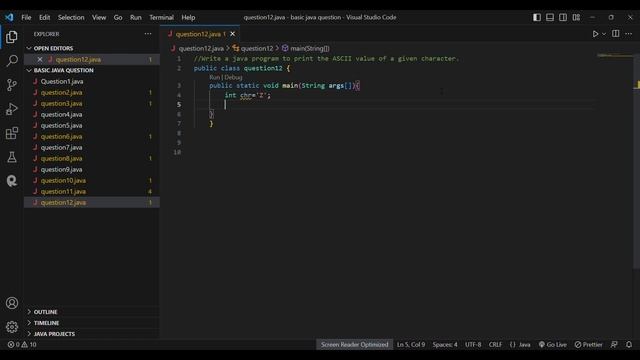
Task: Open question4.java in explorer
Action: (91, 114)
